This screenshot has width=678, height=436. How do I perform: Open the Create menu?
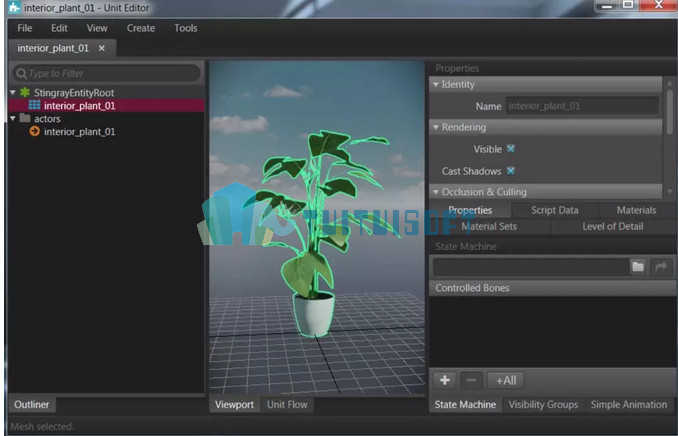[x=141, y=28]
